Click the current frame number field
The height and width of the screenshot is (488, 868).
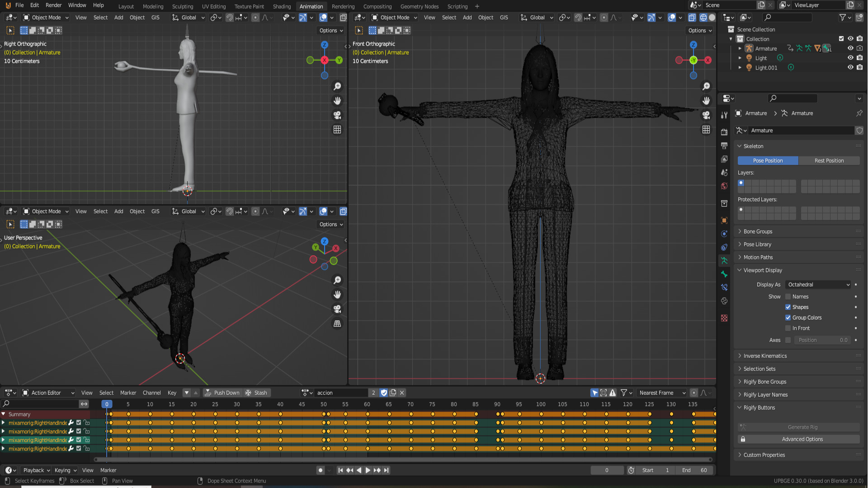[x=607, y=470]
